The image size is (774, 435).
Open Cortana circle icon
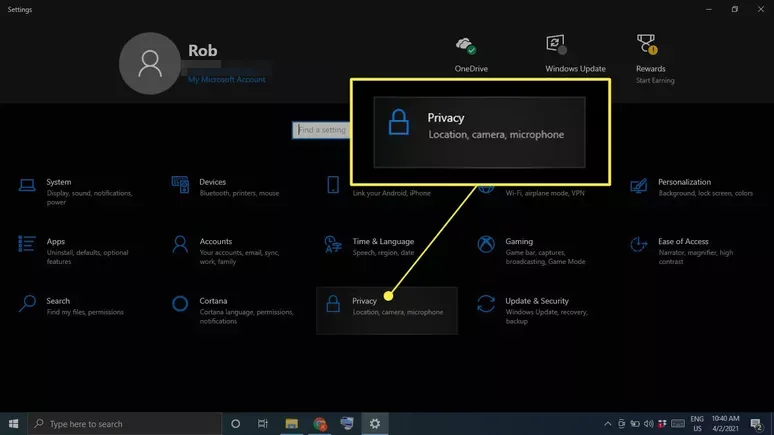180,304
